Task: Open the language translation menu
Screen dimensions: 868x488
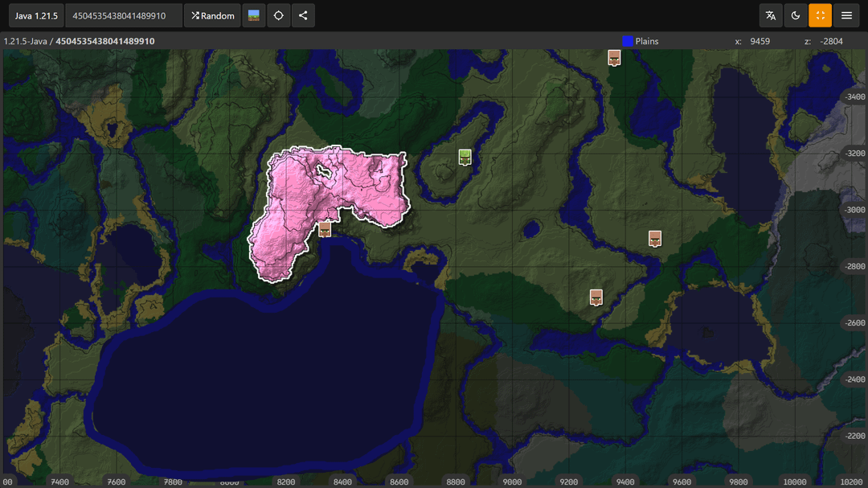Action: tap(771, 15)
